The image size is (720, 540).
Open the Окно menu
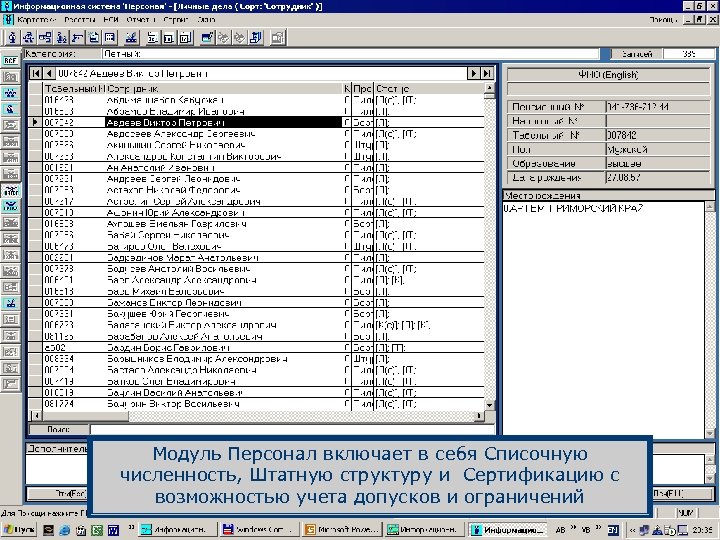pos(206,20)
